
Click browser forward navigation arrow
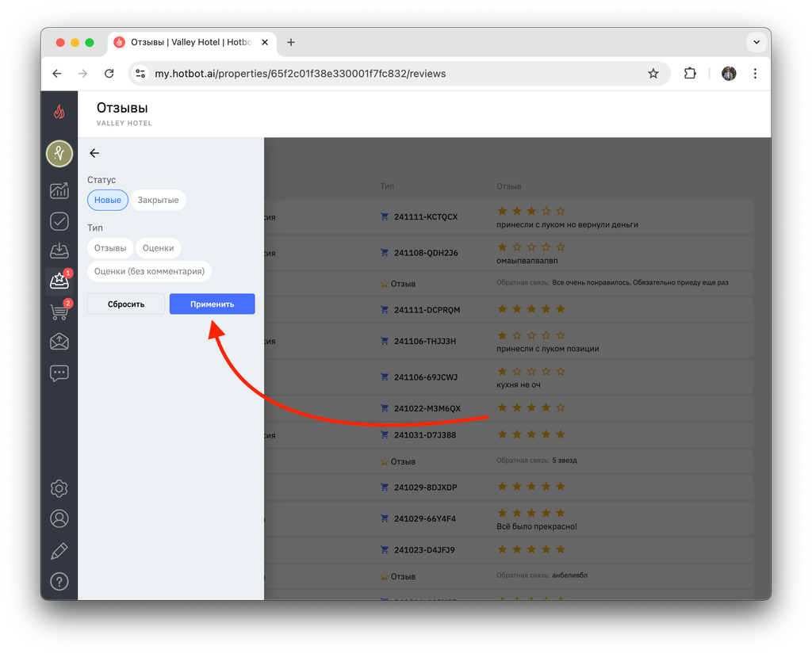(x=82, y=74)
